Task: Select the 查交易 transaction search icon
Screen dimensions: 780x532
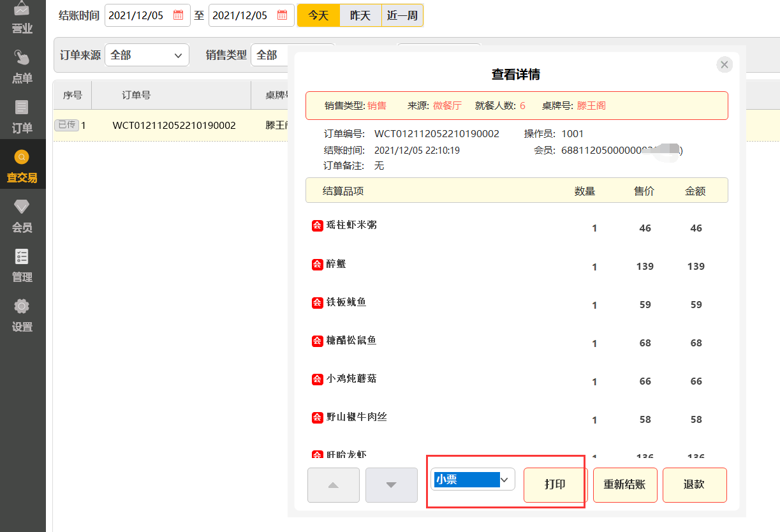Action: (x=22, y=166)
